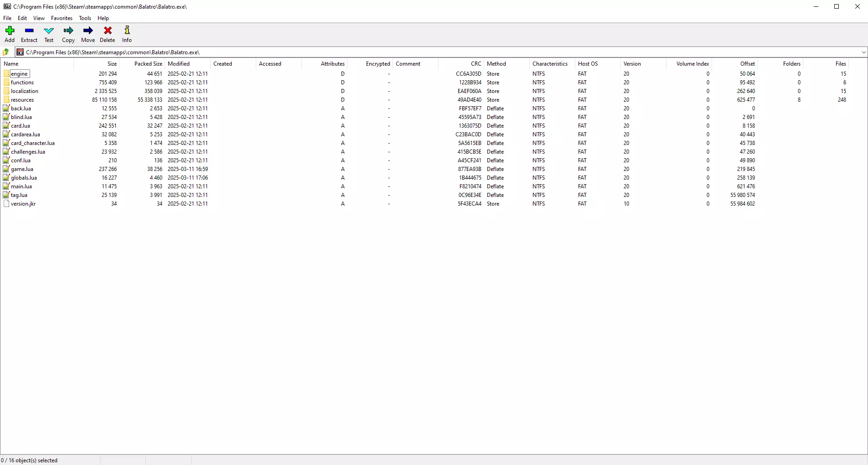Sort by the Version column header
Image resolution: width=868 pixels, height=465 pixels.
643,64
